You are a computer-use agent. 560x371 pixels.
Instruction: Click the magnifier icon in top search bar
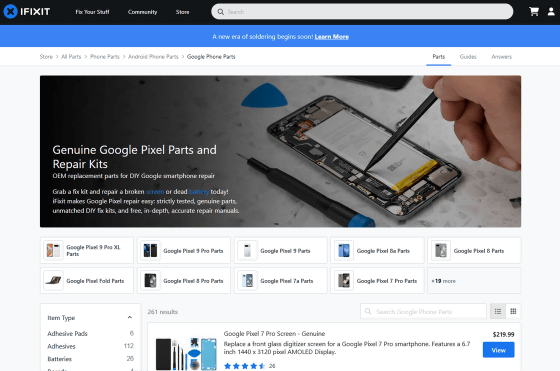[x=221, y=12]
